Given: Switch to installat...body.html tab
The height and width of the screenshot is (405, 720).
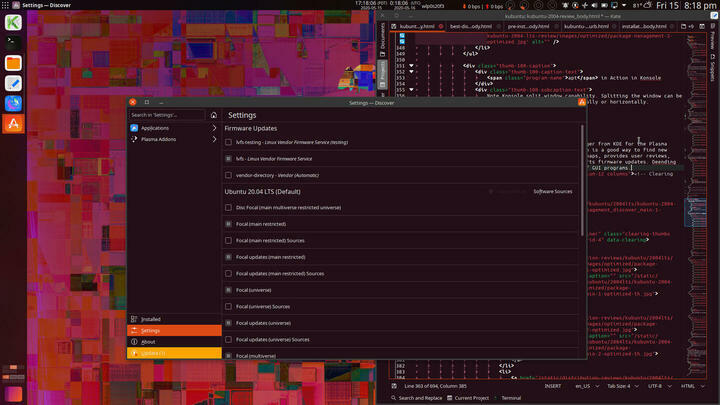Looking at the screenshot, I should pos(644,27).
